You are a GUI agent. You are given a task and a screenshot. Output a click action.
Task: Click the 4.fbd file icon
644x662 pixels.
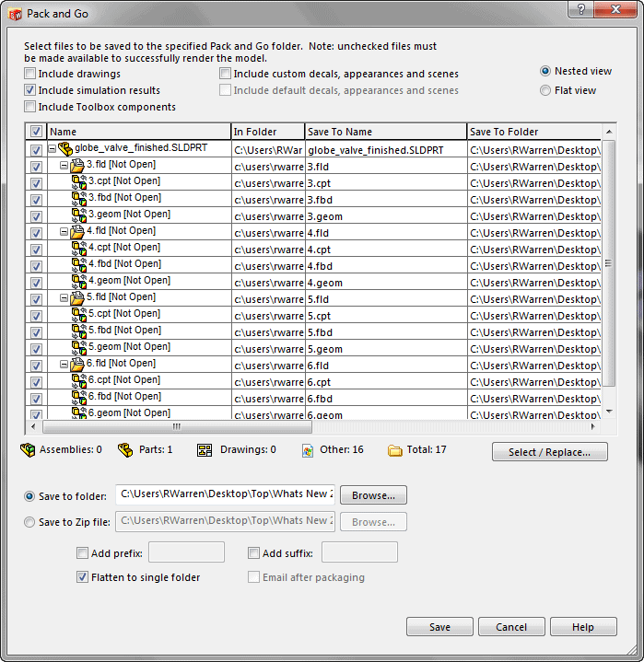[79, 264]
